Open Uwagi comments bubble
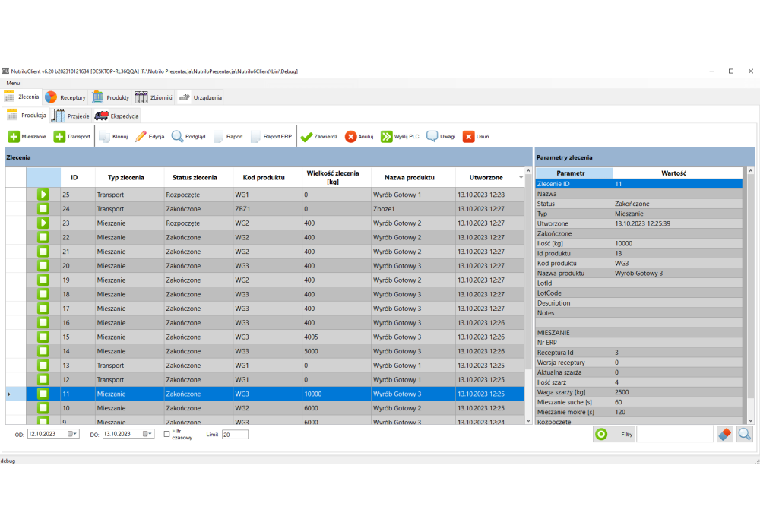 pyautogui.click(x=441, y=137)
